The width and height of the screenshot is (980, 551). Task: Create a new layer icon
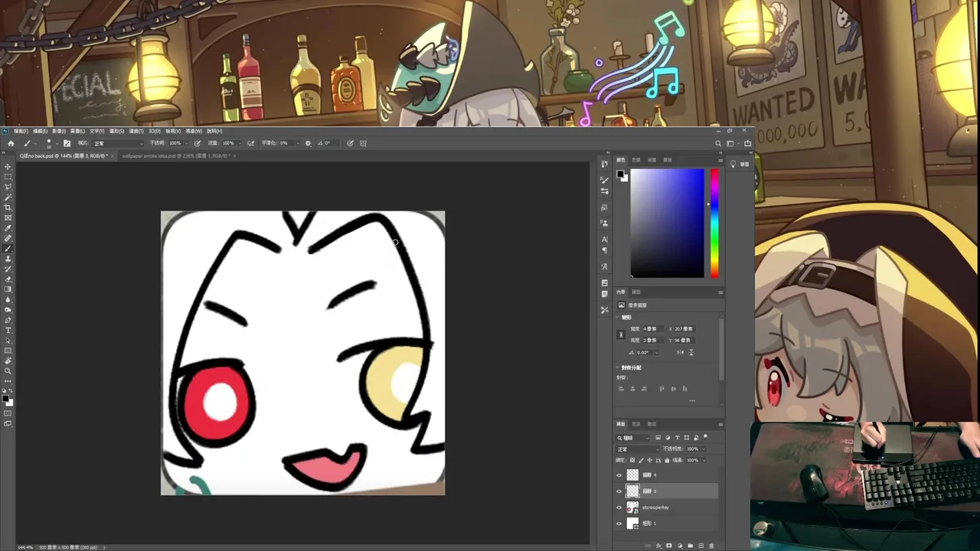click(701, 546)
